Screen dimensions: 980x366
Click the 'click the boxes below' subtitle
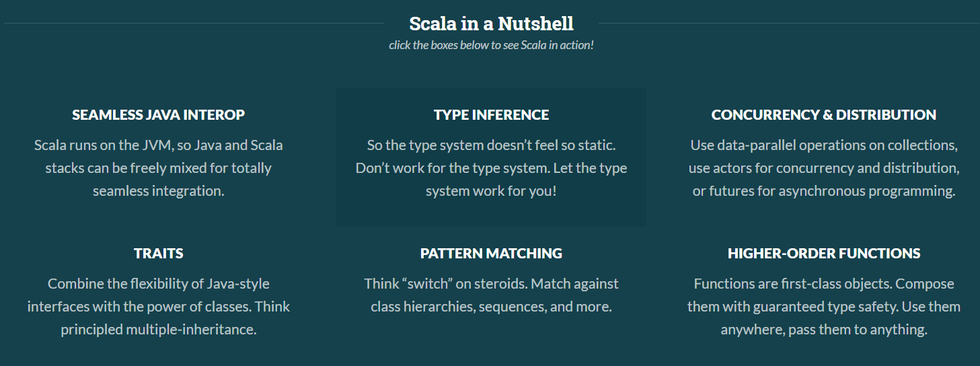pos(491,46)
